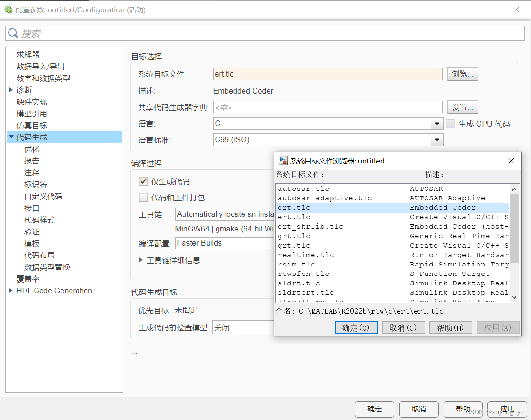Select ert.tlc Embedded Coder row

click(393, 207)
